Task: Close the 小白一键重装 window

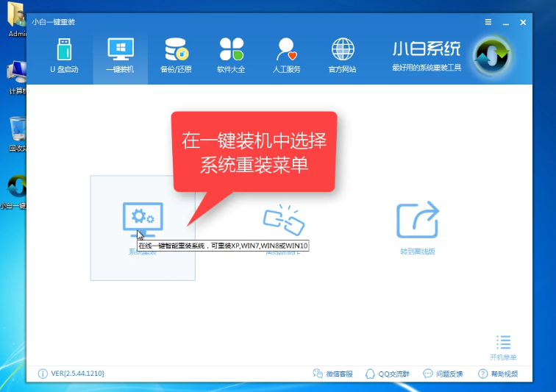Action: point(522,22)
